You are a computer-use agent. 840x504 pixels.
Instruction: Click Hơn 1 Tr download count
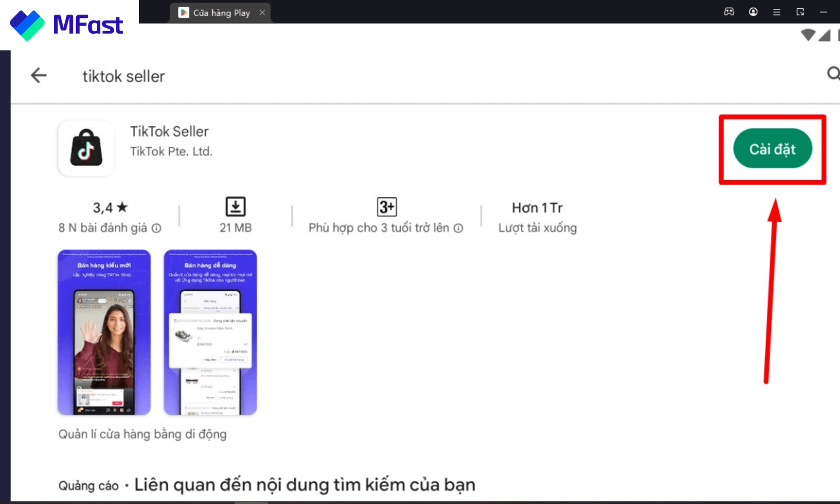tap(537, 207)
